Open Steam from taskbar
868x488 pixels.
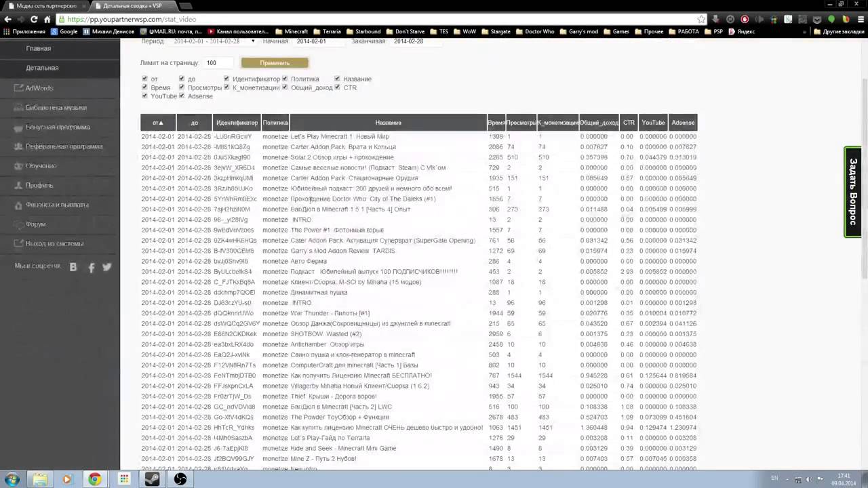click(x=152, y=479)
